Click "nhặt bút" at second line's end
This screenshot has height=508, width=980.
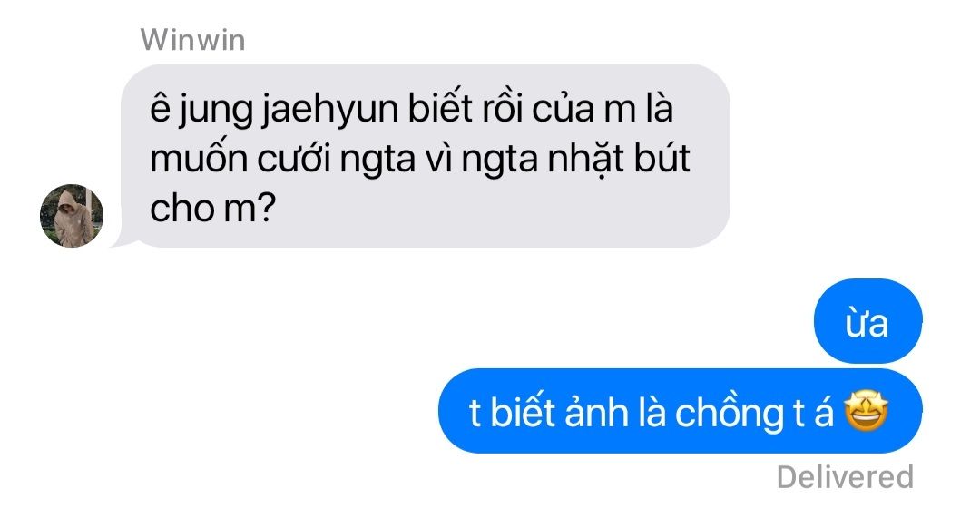pyautogui.click(x=619, y=158)
